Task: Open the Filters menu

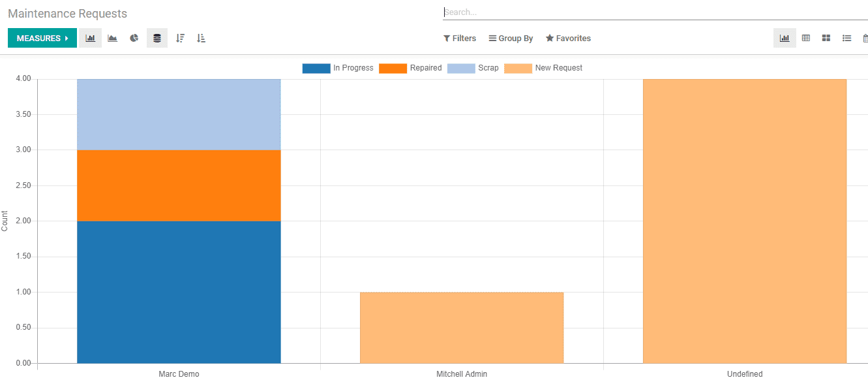Action: [x=460, y=39]
